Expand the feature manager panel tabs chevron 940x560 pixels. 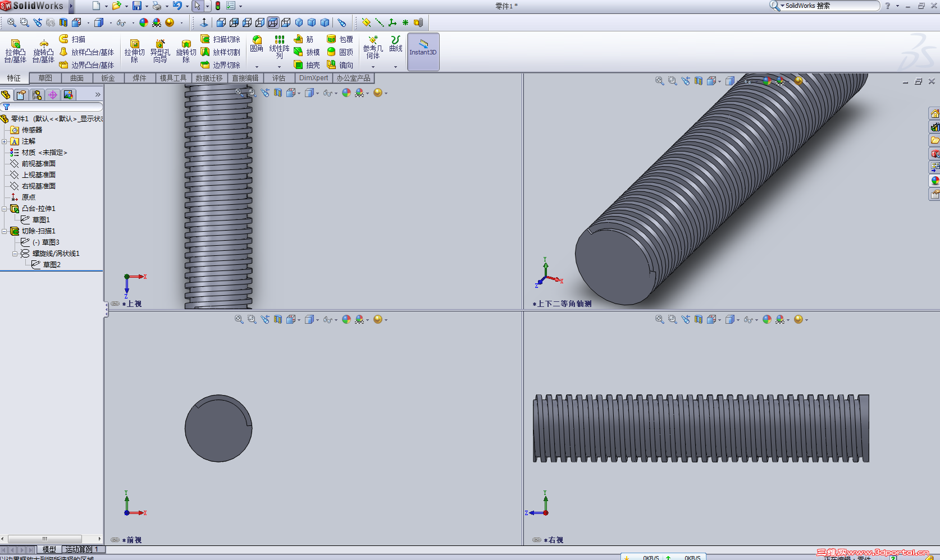click(x=98, y=95)
